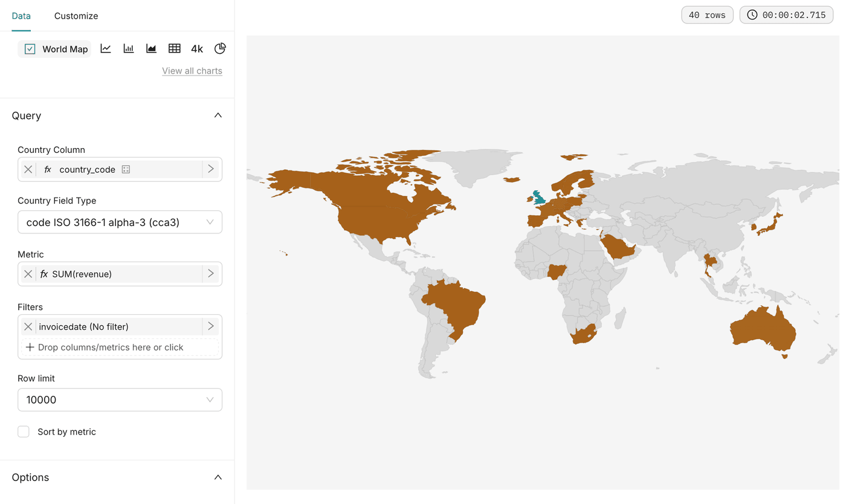The image size is (846, 504).
Task: Click the clock icon in query timer
Action: [x=752, y=15]
